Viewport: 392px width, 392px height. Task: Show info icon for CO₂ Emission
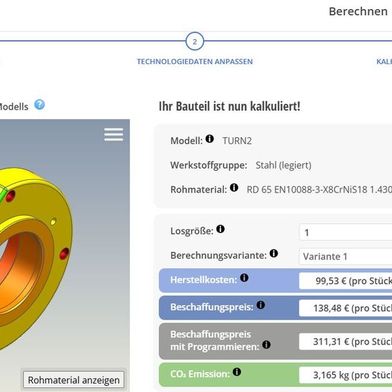pos(237,372)
